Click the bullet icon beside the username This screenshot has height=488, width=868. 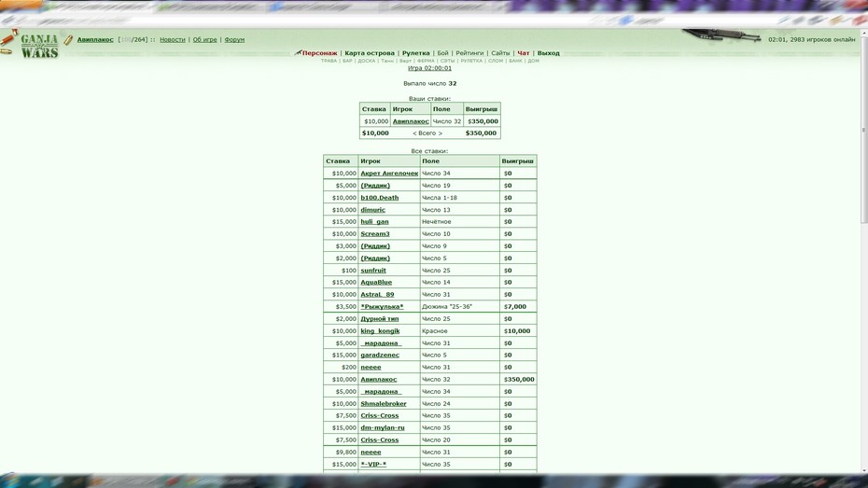(x=68, y=40)
